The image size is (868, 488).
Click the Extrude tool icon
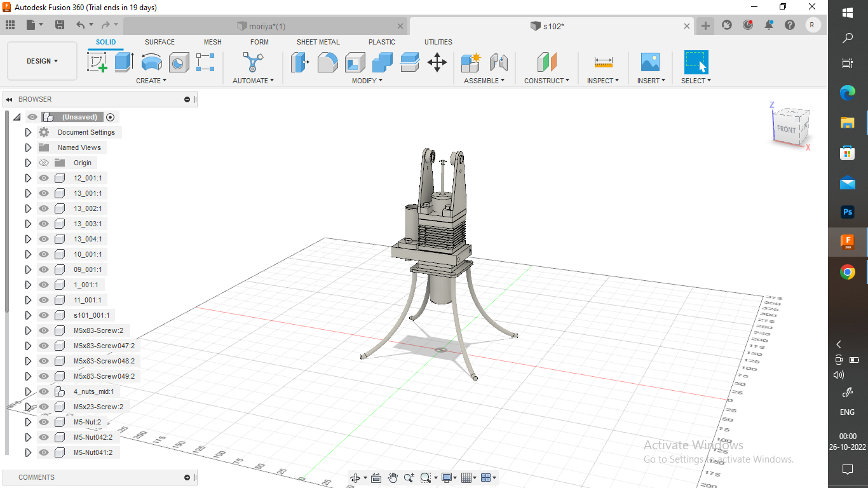(124, 62)
